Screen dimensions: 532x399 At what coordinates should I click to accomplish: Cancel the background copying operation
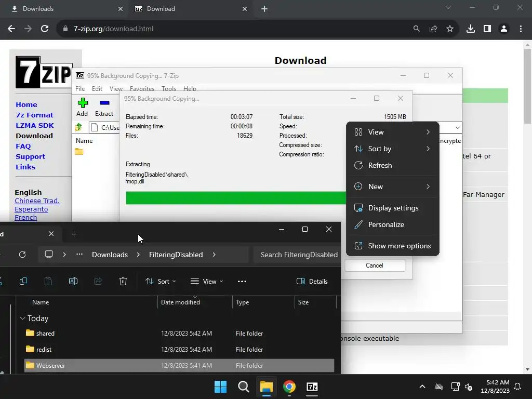click(375, 265)
